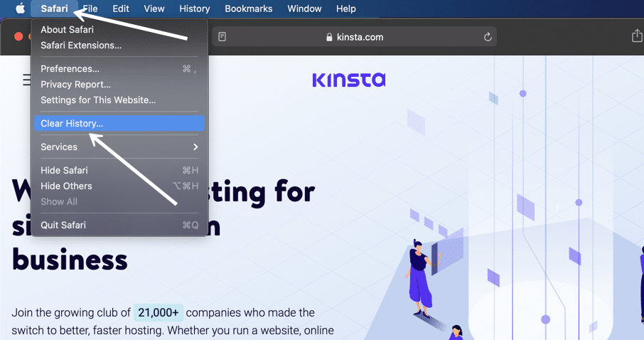Click the padlock icon beside kinsta.com
644x340 pixels.
tap(328, 37)
